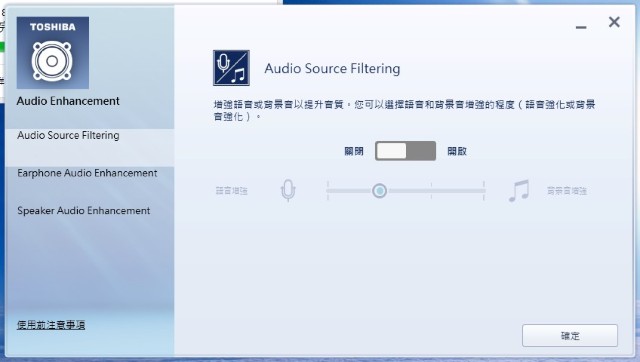Image resolution: width=640 pixels, height=362 pixels.
Task: Click the faded background enhancement label right of slider
Action: tap(567, 191)
